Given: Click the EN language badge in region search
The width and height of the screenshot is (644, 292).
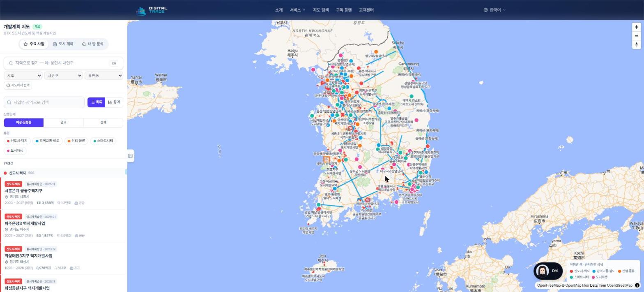Looking at the screenshot, I should pyautogui.click(x=114, y=63).
